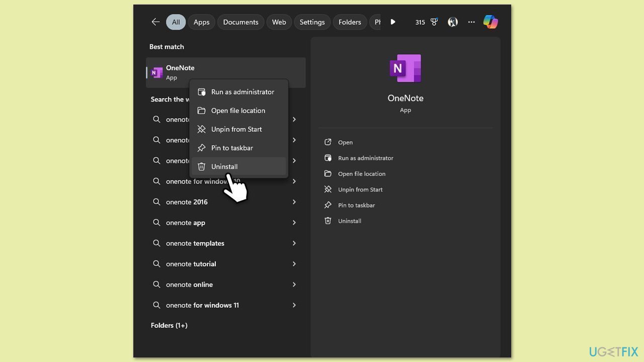Screen dimensions: 644x362
Task: Click Pin to taskbar in right pane
Action: pyautogui.click(x=356, y=205)
